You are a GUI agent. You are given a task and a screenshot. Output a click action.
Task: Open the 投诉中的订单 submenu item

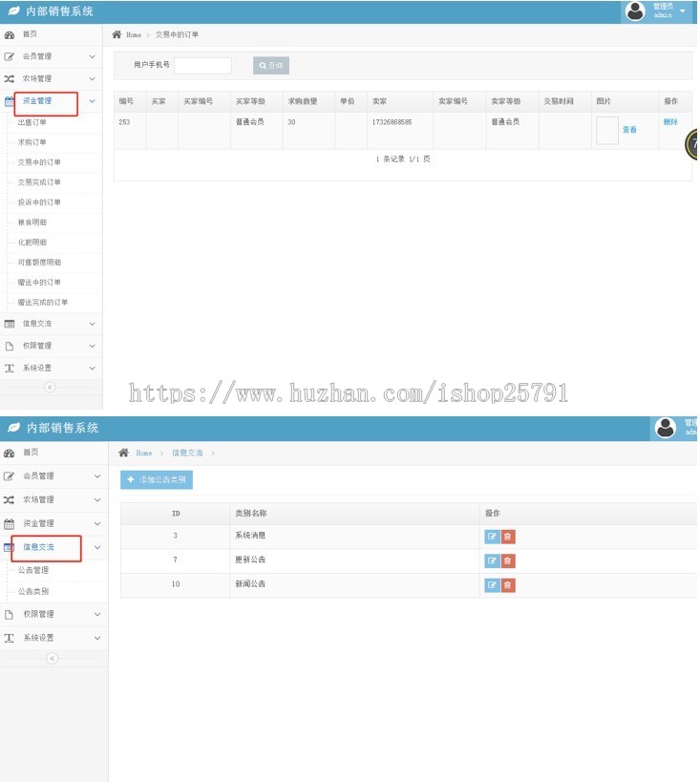tap(39, 202)
